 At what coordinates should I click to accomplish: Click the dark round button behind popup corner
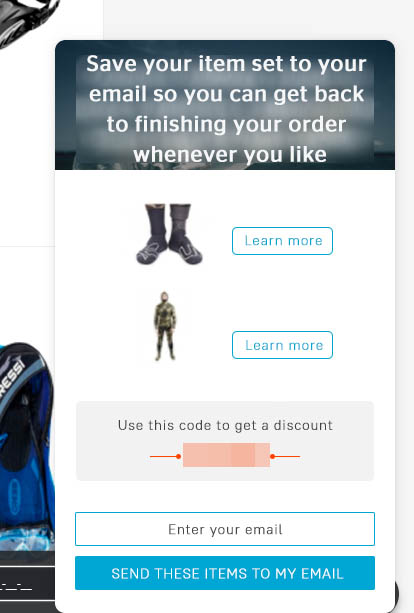pyautogui.click(x=396, y=593)
